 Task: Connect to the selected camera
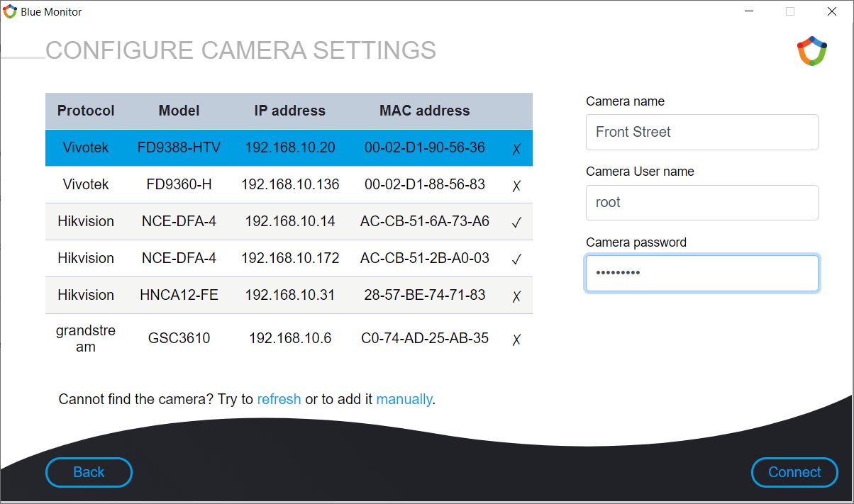point(794,472)
